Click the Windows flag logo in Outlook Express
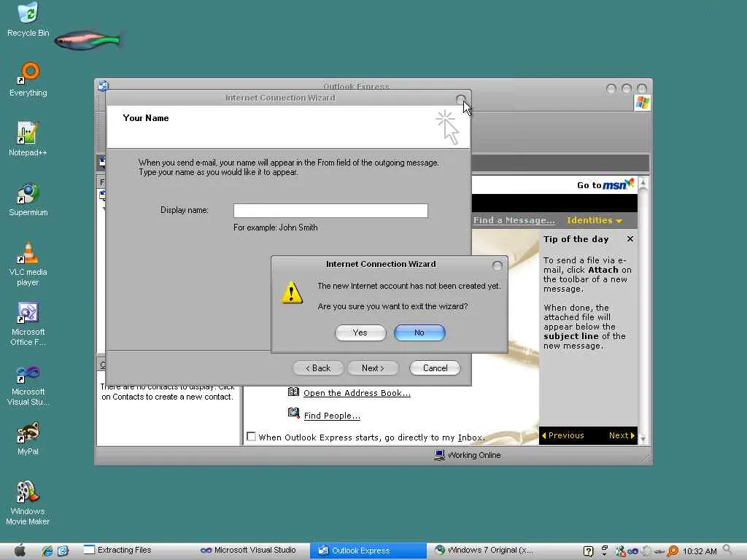 click(642, 102)
